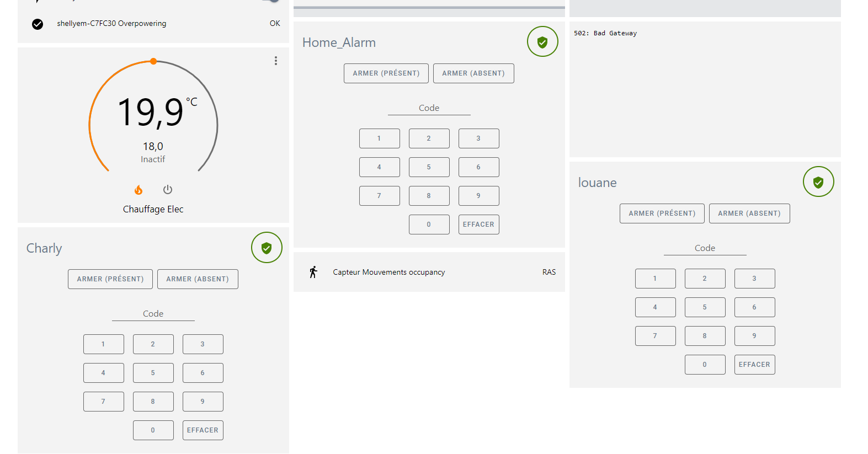Tap digit 5 on Home_Alarm keypad
The height and width of the screenshot is (454, 868).
(x=429, y=167)
